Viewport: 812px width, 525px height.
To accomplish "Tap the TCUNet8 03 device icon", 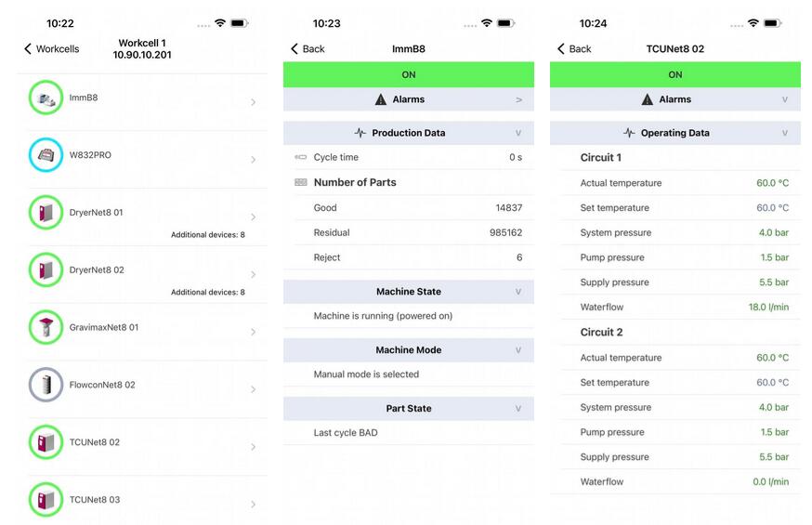I will coord(46,500).
